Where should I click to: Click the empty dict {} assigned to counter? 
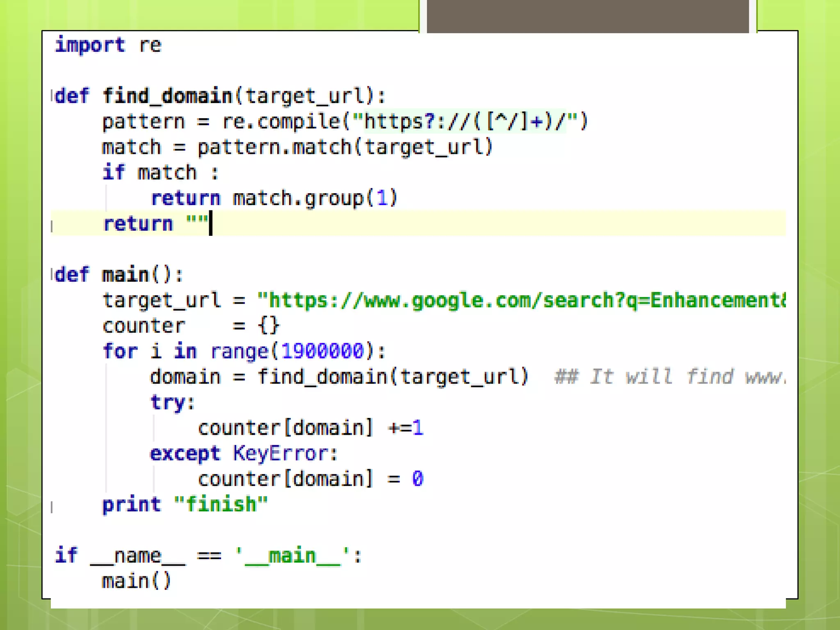tap(269, 326)
